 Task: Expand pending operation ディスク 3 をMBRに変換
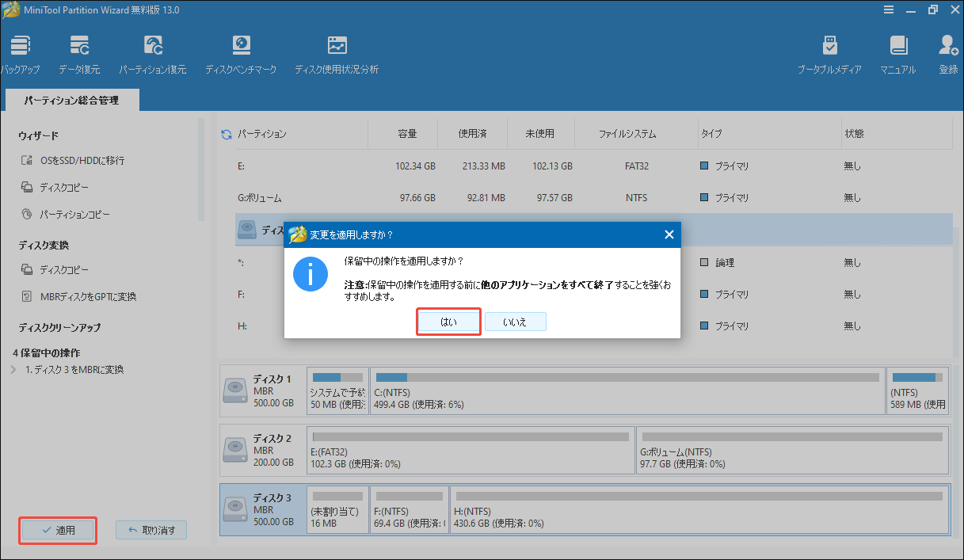coord(12,370)
